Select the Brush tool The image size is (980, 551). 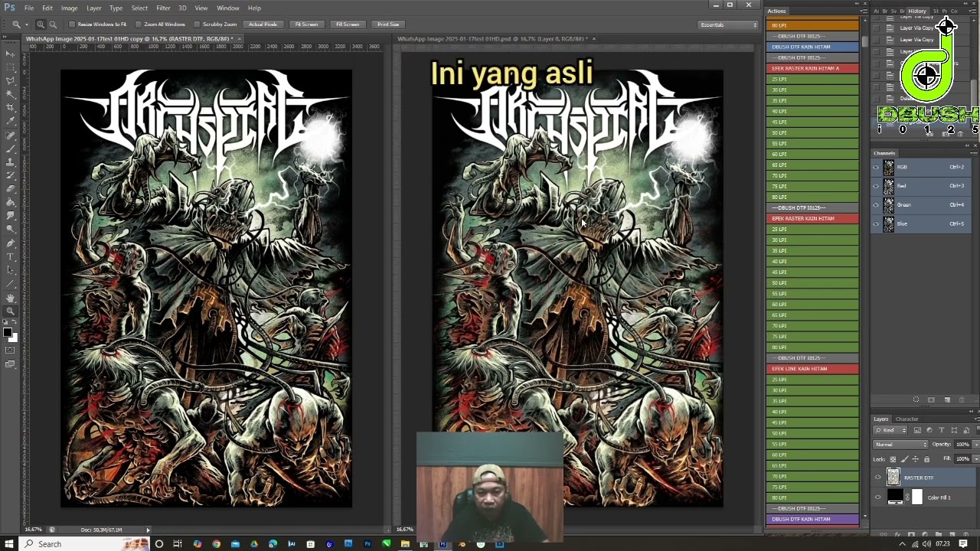pyautogui.click(x=10, y=148)
